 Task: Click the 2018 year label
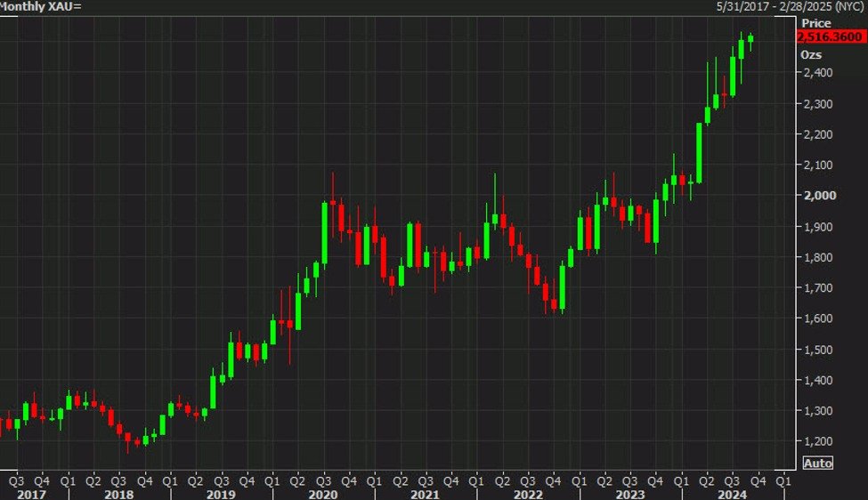coord(118,493)
